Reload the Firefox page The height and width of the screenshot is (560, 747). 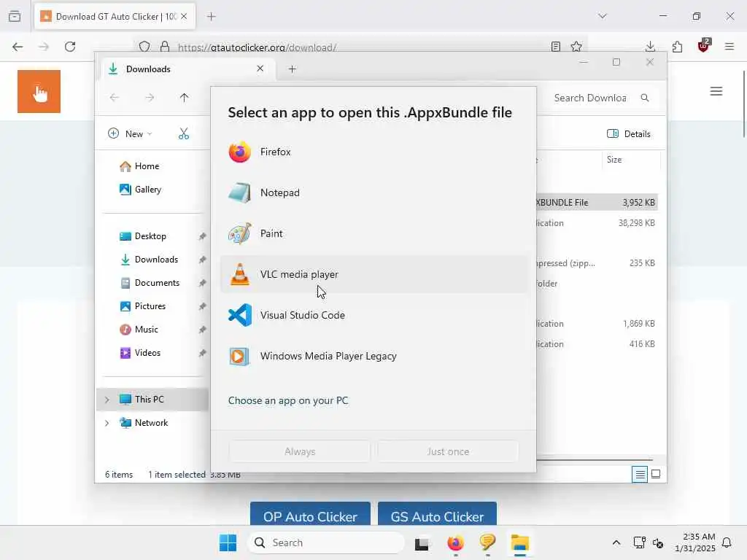(x=70, y=47)
